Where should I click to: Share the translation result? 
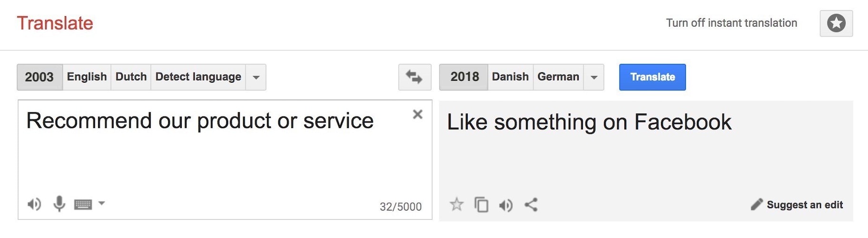531,205
